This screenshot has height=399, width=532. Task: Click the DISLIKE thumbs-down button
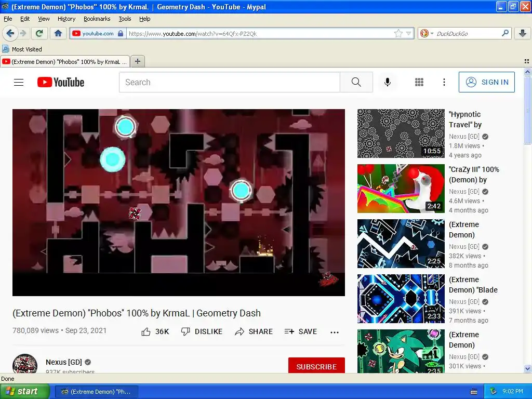202,331
